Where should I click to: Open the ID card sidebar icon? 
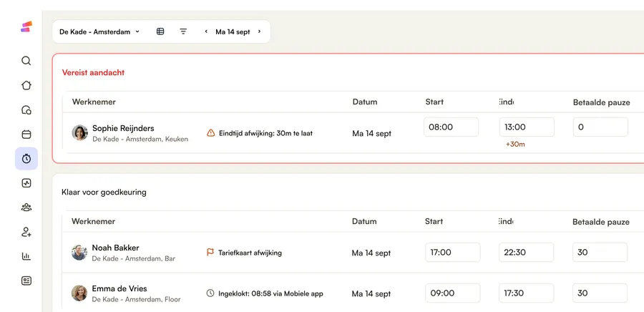click(x=26, y=281)
